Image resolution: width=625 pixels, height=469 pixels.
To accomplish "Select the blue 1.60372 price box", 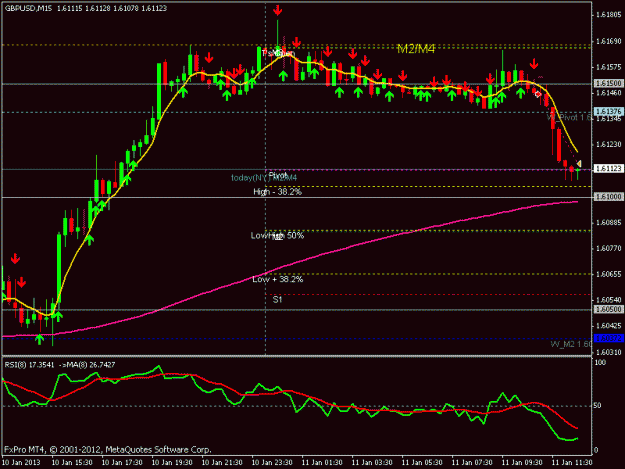I will coord(608,338).
